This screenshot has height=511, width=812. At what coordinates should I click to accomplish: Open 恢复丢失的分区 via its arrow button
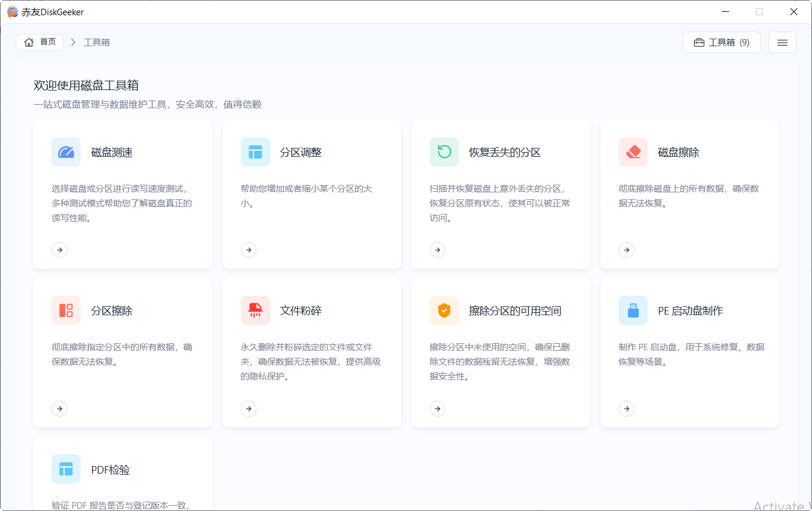coord(438,250)
